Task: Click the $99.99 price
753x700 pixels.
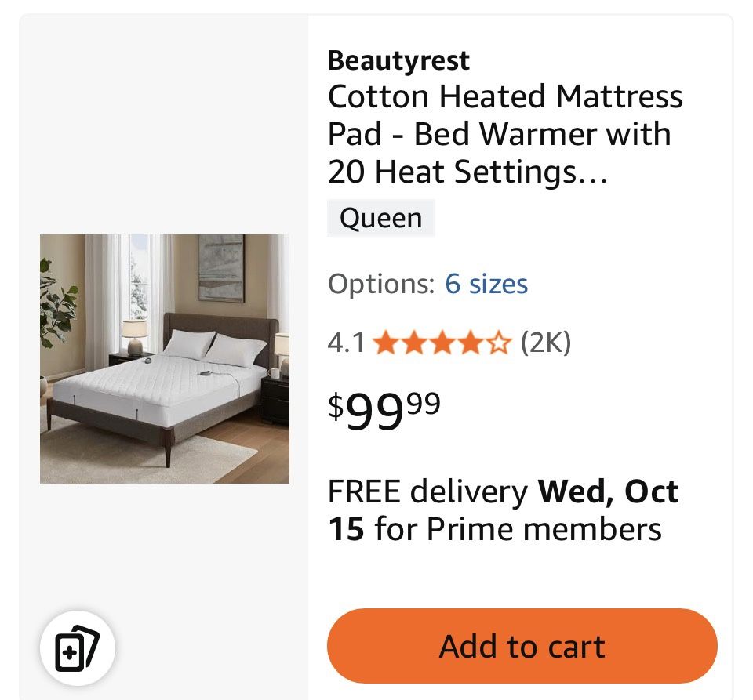Action: pyautogui.click(x=384, y=411)
